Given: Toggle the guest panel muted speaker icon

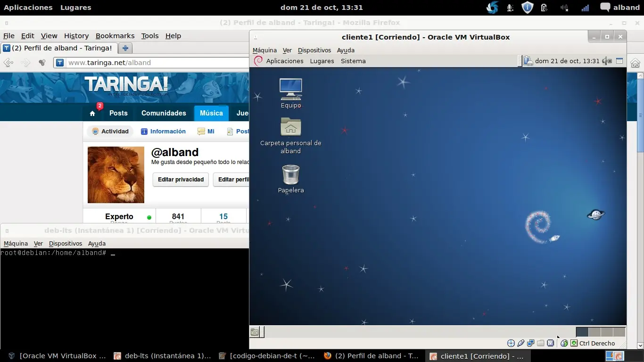Looking at the screenshot, I should 607,61.
